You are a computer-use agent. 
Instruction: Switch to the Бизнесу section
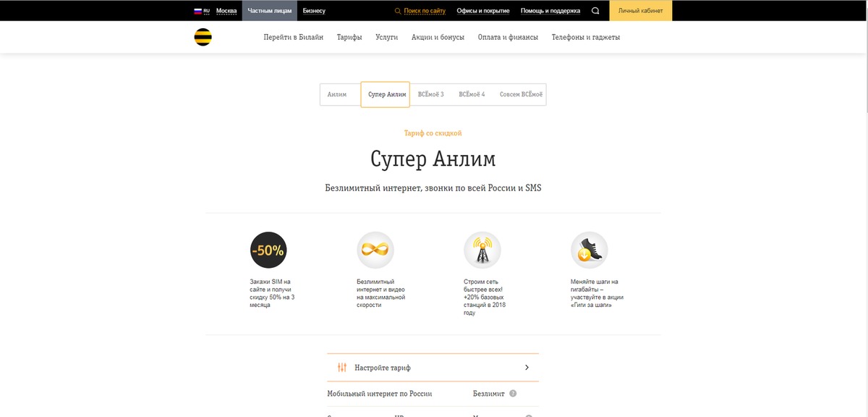click(x=314, y=11)
